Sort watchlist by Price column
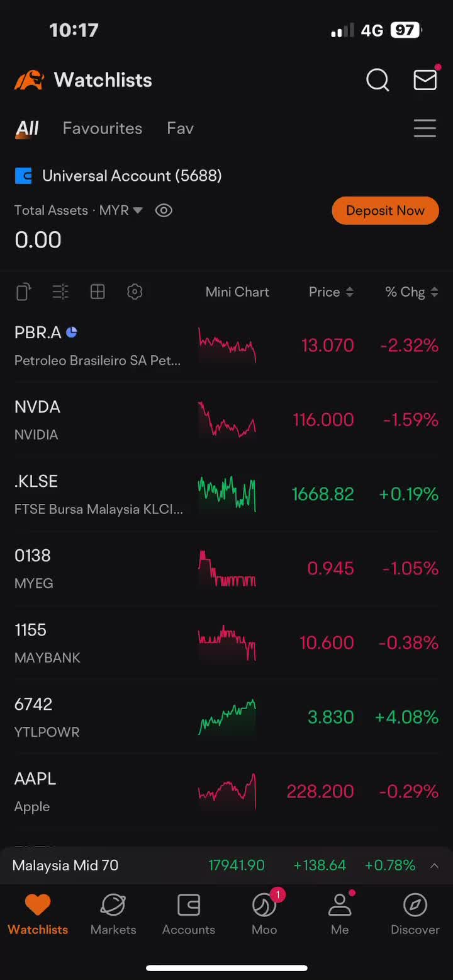Viewport: 453px width, 980px height. pyautogui.click(x=331, y=292)
